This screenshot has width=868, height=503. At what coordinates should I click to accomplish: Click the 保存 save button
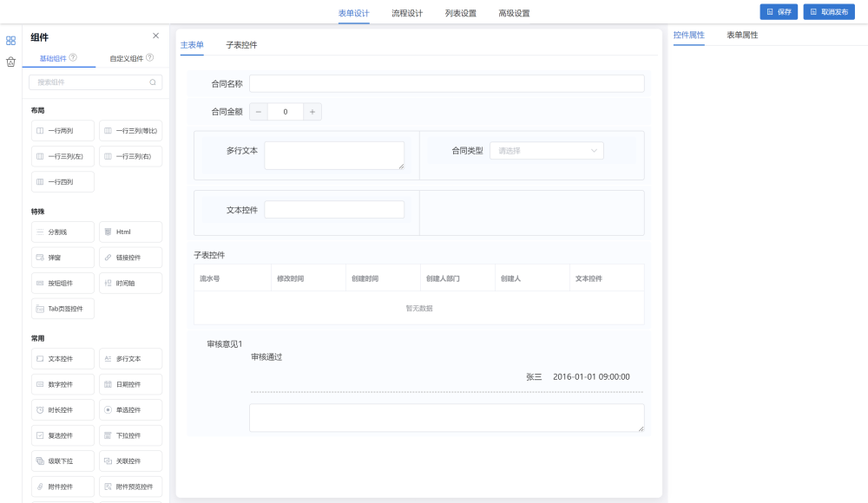pos(779,12)
